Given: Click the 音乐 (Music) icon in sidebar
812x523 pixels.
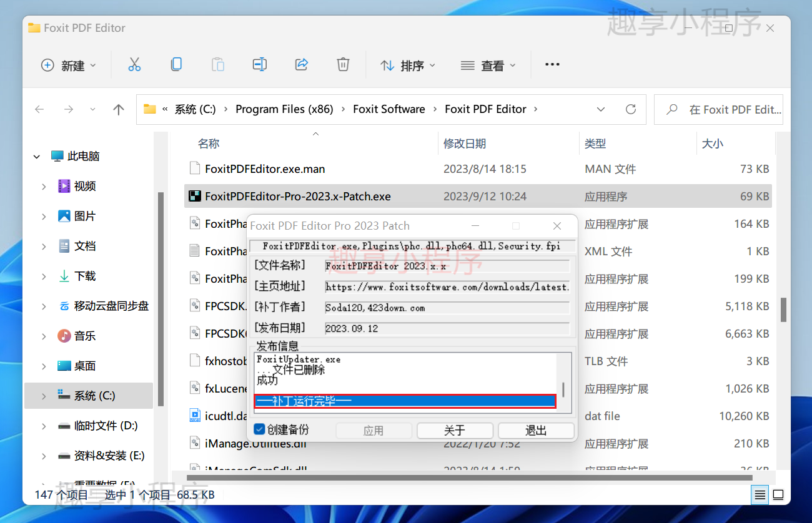Looking at the screenshot, I should click(64, 336).
